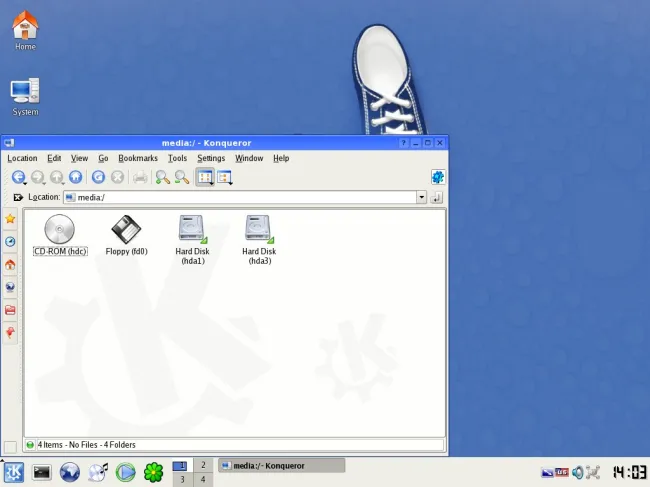The image size is (650, 487).
Task: Open the View menu
Action: coord(79,158)
